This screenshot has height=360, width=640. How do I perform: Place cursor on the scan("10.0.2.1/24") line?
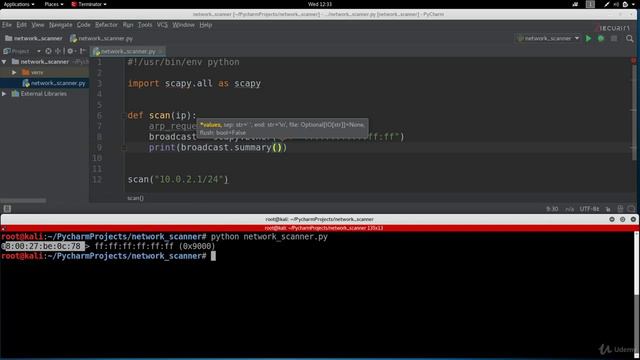(178, 179)
